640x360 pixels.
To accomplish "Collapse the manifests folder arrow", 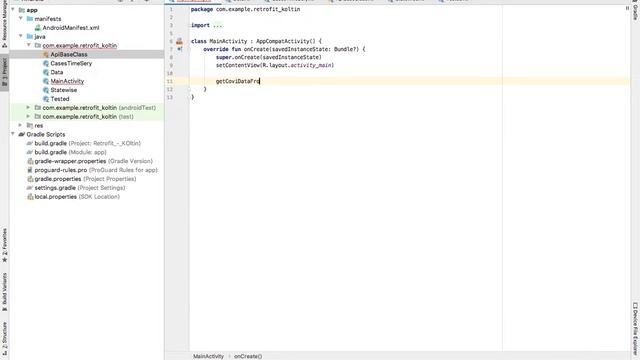I will coord(20,18).
